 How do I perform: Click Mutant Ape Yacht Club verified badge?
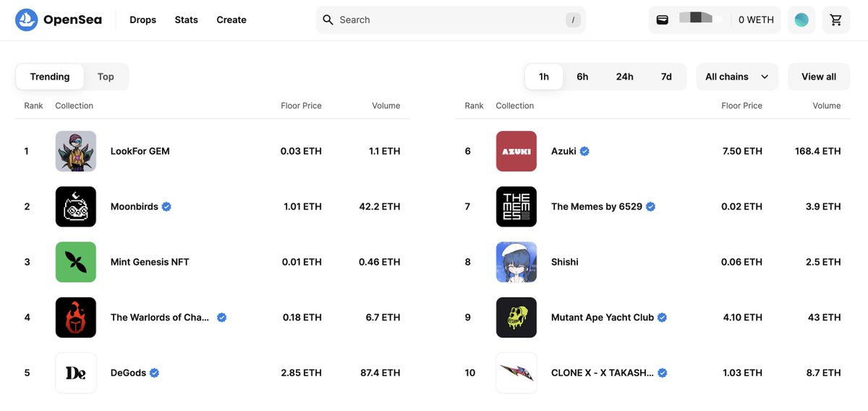[x=662, y=318]
